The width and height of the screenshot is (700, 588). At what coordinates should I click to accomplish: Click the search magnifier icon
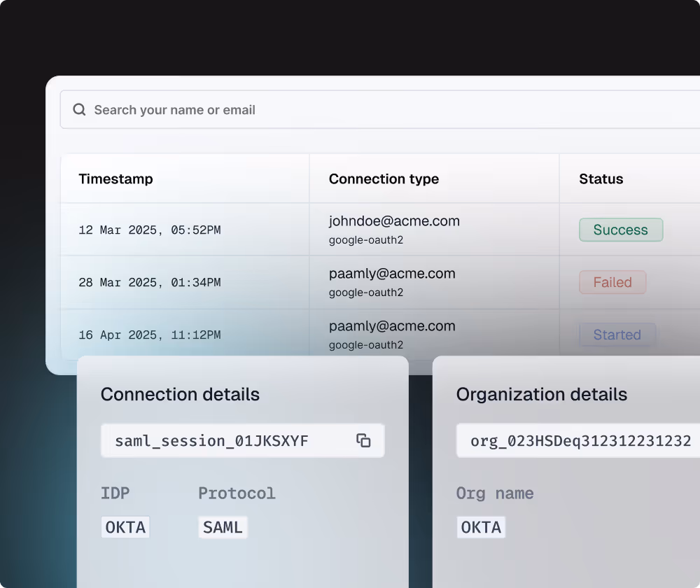pos(79,109)
